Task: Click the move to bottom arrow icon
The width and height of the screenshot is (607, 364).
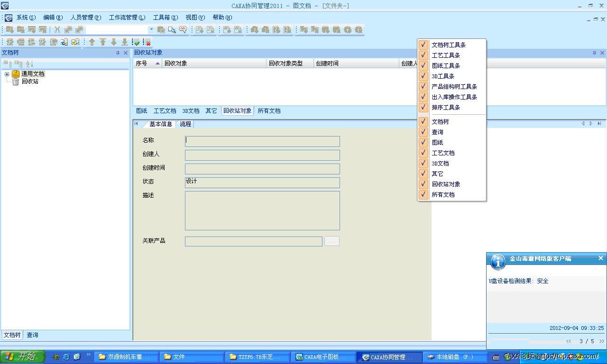Action: (125, 42)
